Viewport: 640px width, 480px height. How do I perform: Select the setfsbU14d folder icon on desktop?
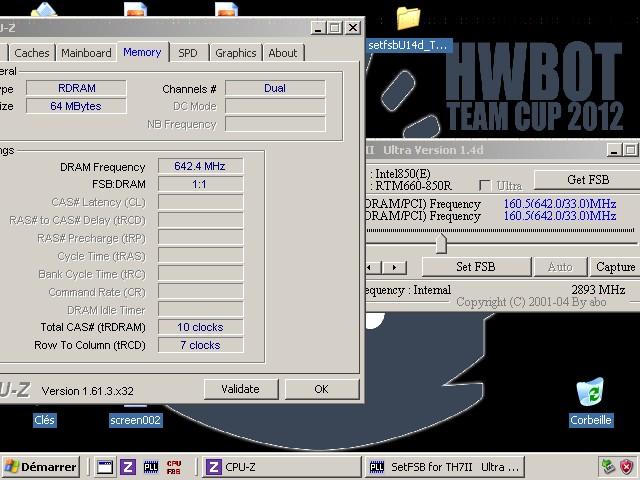pos(408,19)
